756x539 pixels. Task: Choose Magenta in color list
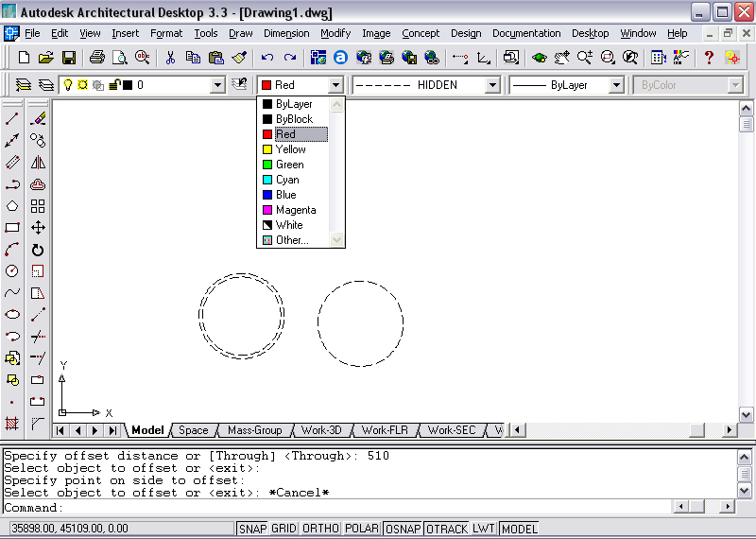(x=294, y=210)
